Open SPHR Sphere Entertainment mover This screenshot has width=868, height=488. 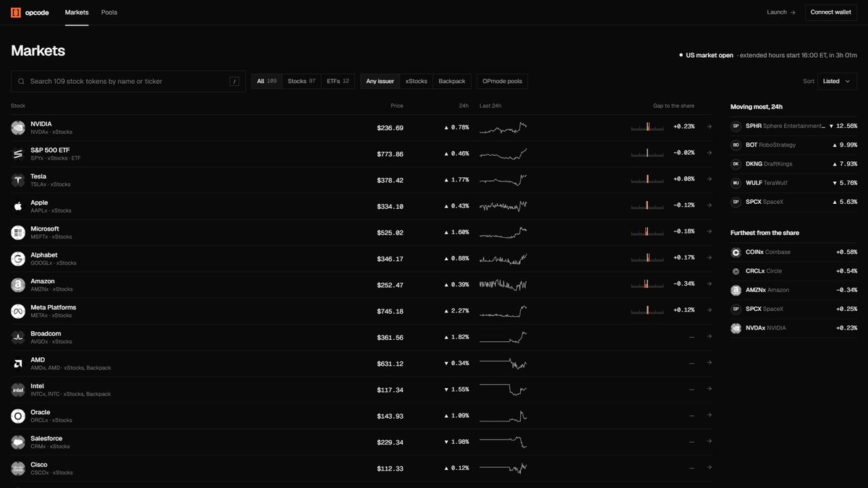coord(793,126)
